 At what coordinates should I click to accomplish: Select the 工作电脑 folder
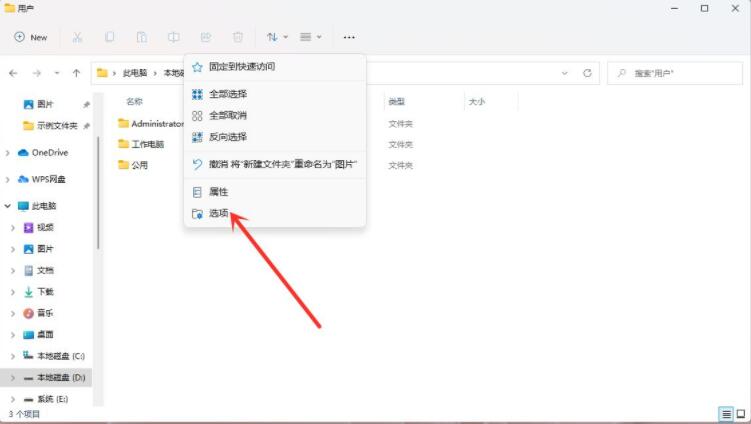click(141, 144)
